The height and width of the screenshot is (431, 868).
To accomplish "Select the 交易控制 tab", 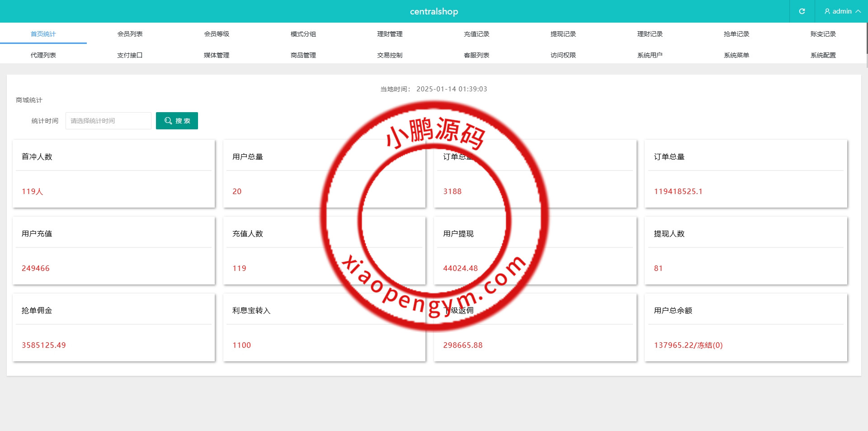I will pos(390,55).
